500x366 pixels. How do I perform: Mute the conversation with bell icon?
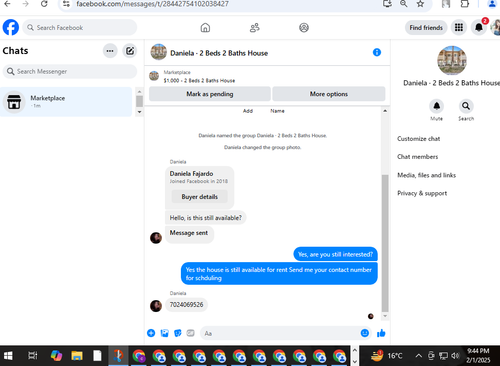[436, 106]
